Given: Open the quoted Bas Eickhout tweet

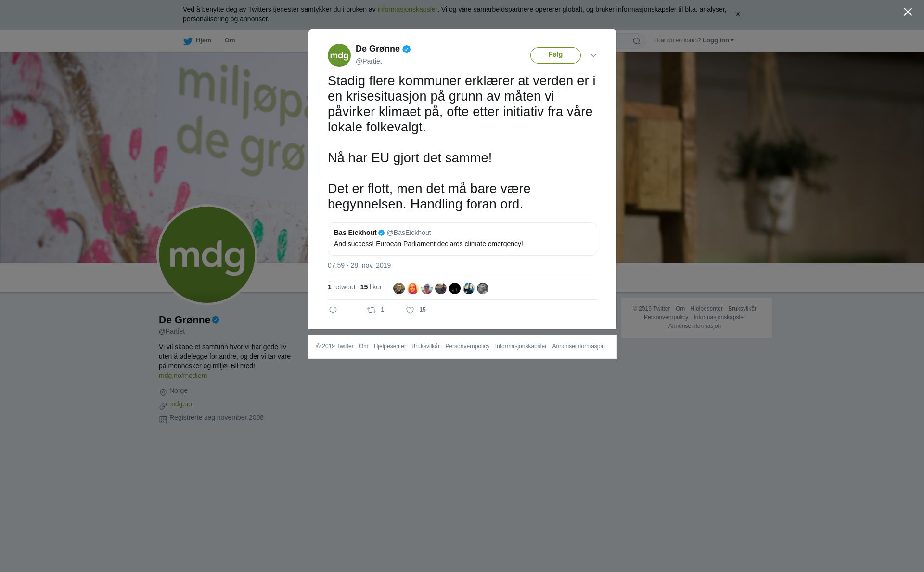Looking at the screenshot, I should coord(462,239).
